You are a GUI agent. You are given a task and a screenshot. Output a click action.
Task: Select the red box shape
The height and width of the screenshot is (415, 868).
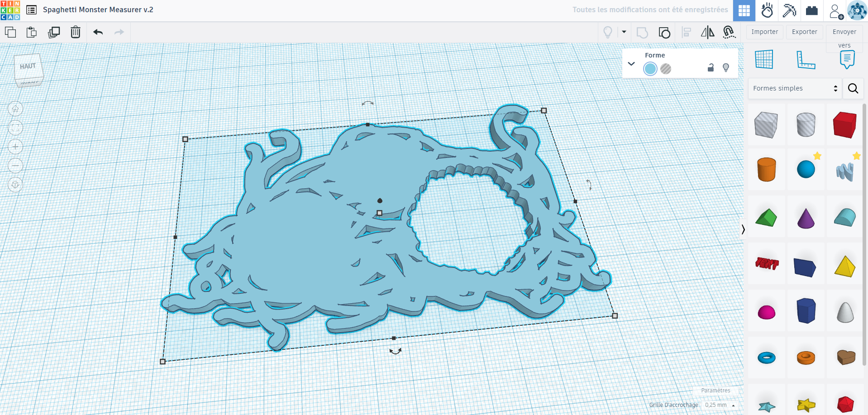tap(845, 125)
